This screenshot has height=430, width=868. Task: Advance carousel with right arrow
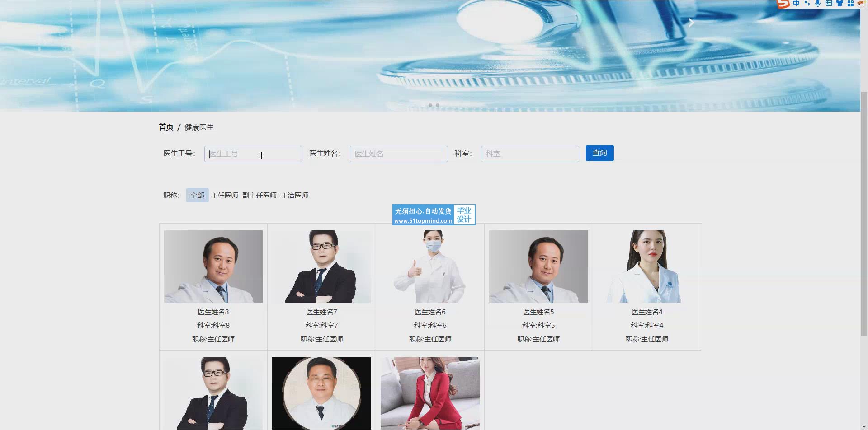[x=691, y=23]
